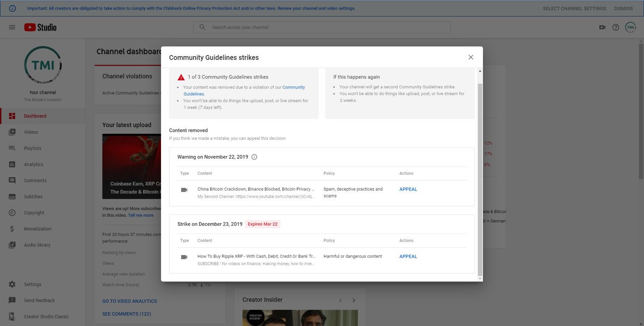
Task: Click the Videos sidebar icon
Action: point(12,132)
